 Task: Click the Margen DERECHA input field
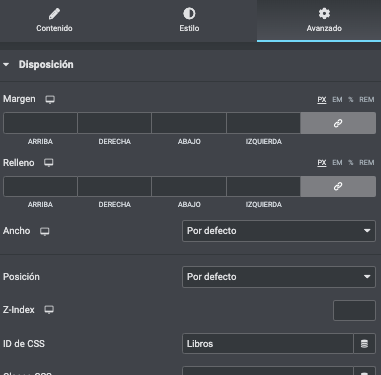click(x=114, y=123)
